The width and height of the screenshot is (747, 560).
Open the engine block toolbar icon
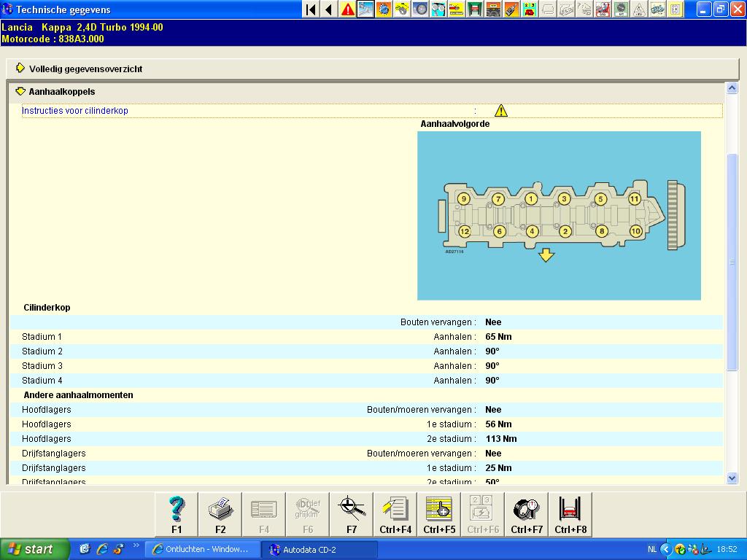pyautogui.click(x=657, y=9)
